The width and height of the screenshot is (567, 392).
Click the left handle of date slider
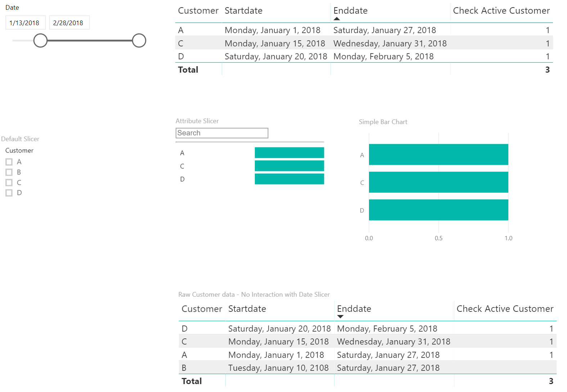tap(40, 41)
